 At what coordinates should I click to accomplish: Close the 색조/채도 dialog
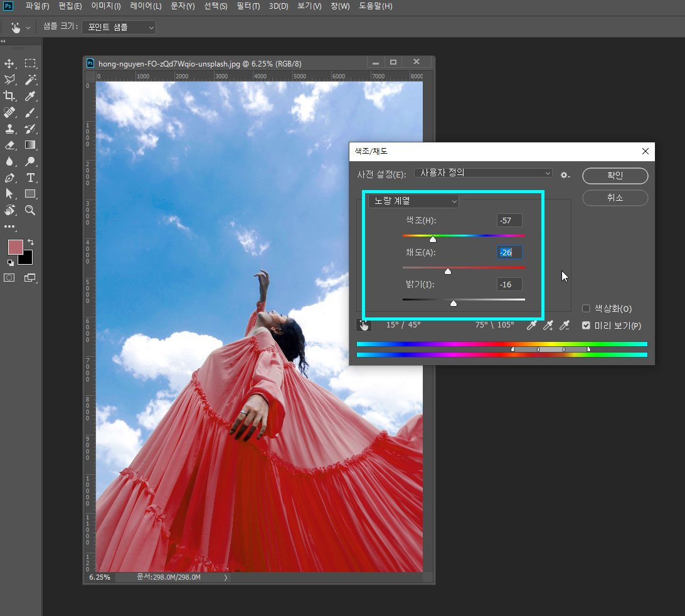tap(645, 151)
